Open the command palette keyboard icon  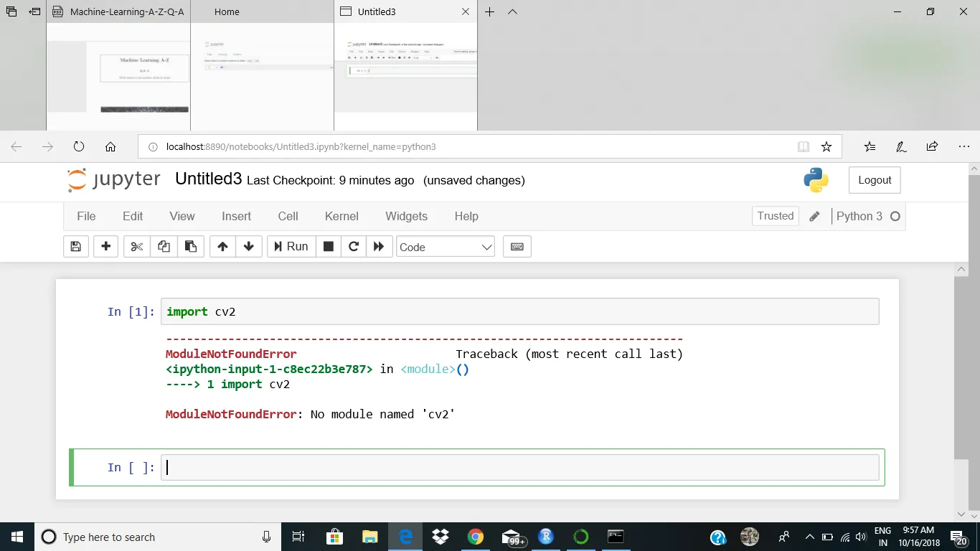(517, 247)
